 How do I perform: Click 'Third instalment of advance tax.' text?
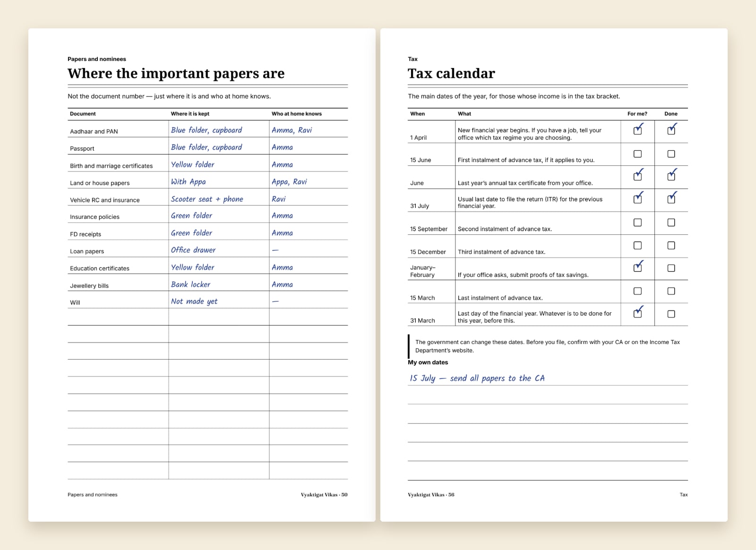[501, 252]
